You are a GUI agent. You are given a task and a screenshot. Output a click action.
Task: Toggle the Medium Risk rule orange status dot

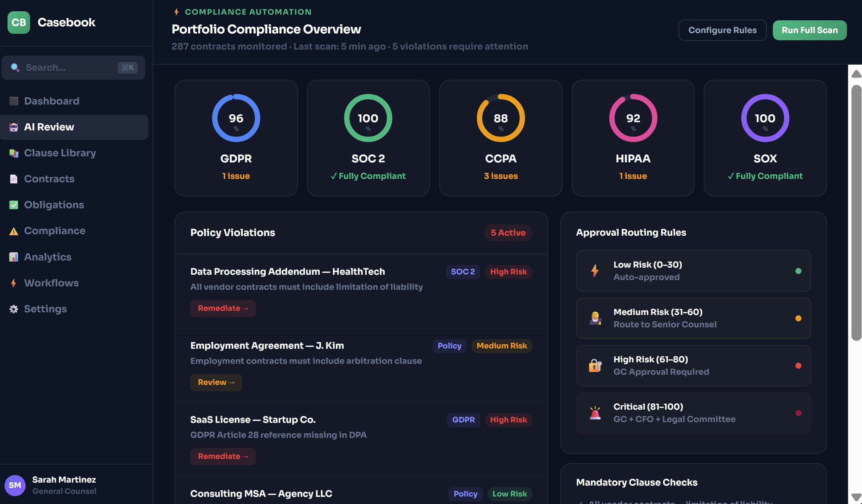coord(798,318)
